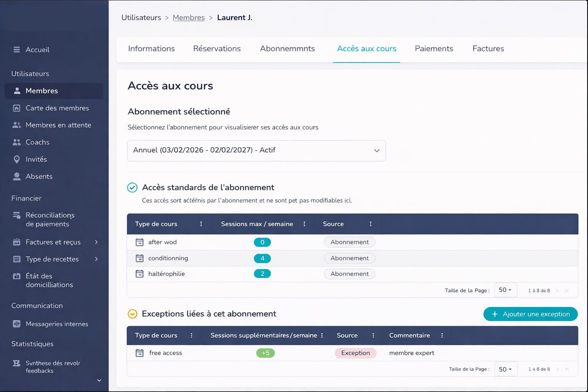The height and width of the screenshot is (392, 588).
Task: Click the Synthèse des feedbacks icon
Action: click(x=16, y=363)
